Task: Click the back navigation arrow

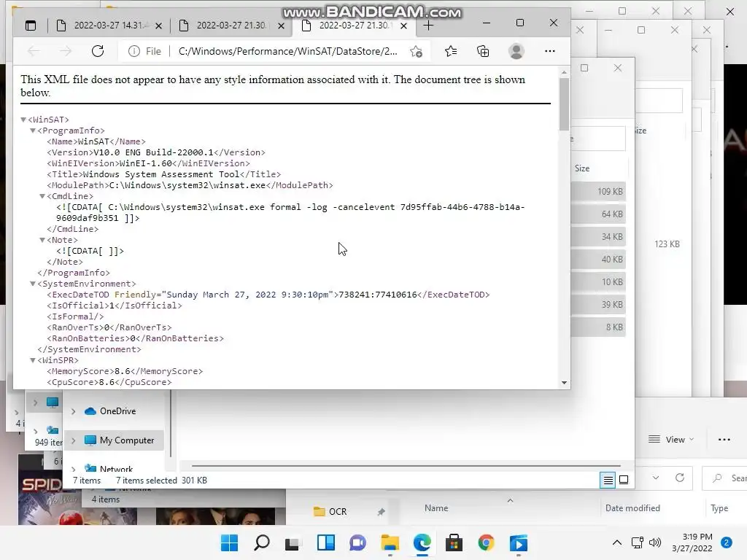Action: tap(34, 51)
